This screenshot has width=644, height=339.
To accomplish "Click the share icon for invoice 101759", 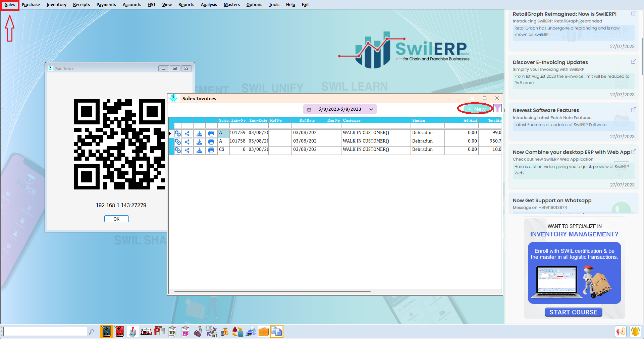I will coord(187,133).
